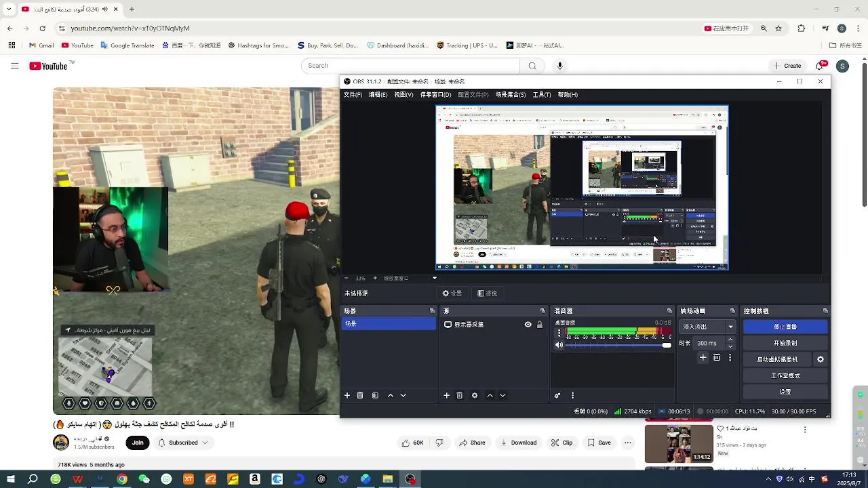Open Scene Collection menu in OBS

pyautogui.click(x=511, y=95)
